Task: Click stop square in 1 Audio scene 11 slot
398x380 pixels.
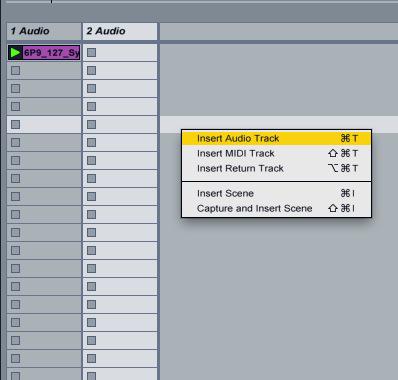Action: 15,232
